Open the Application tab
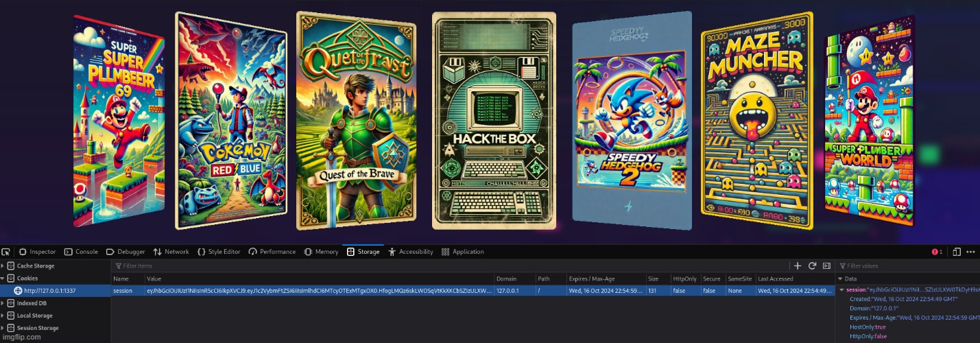 463,252
